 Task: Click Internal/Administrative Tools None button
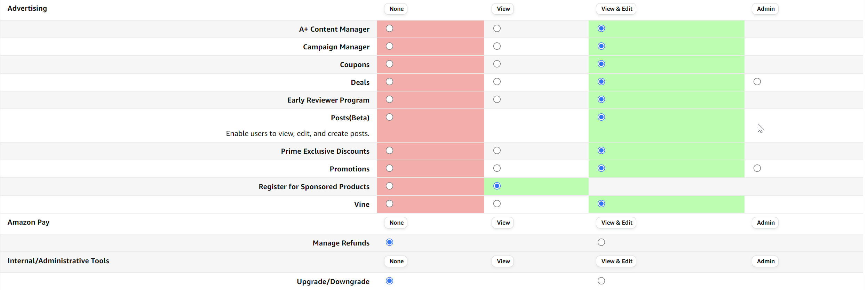coord(396,261)
